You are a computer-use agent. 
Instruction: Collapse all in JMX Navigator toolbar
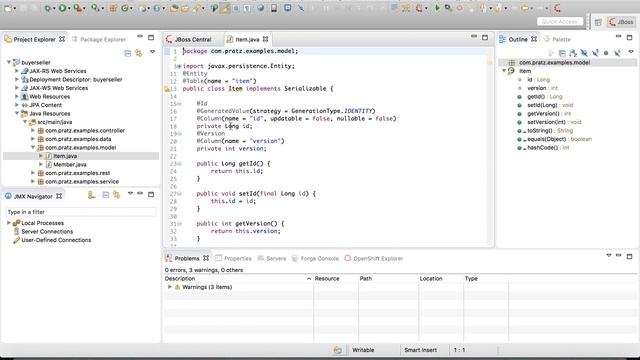(x=106, y=195)
